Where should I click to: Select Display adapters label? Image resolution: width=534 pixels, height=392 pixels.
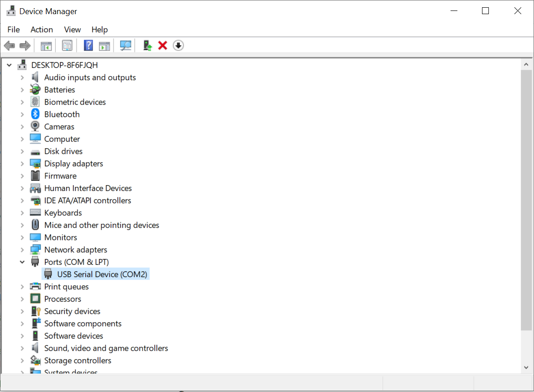[x=73, y=163]
